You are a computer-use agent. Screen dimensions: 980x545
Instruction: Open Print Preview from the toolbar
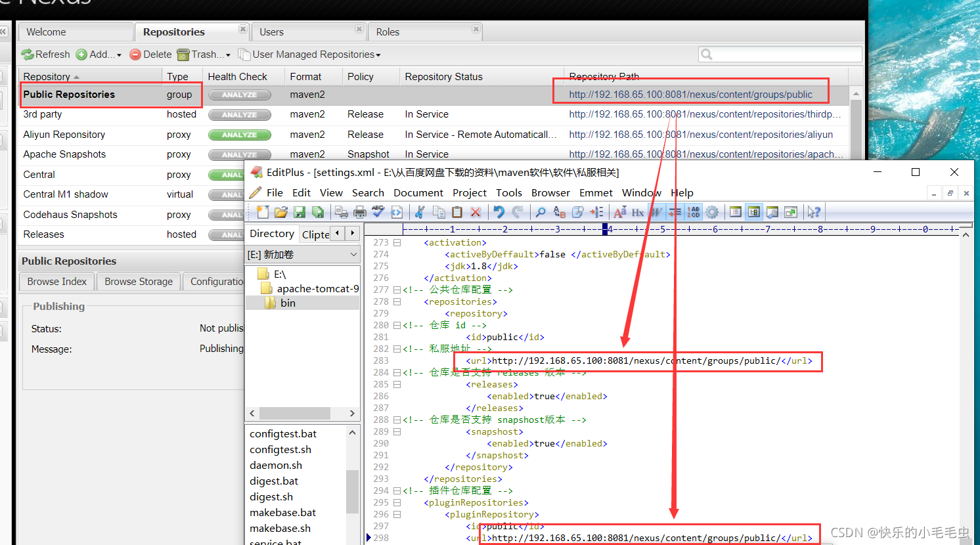tap(342, 212)
